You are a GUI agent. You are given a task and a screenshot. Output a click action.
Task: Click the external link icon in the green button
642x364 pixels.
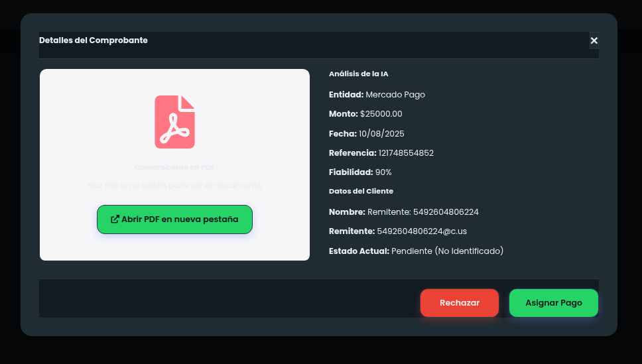click(x=115, y=219)
